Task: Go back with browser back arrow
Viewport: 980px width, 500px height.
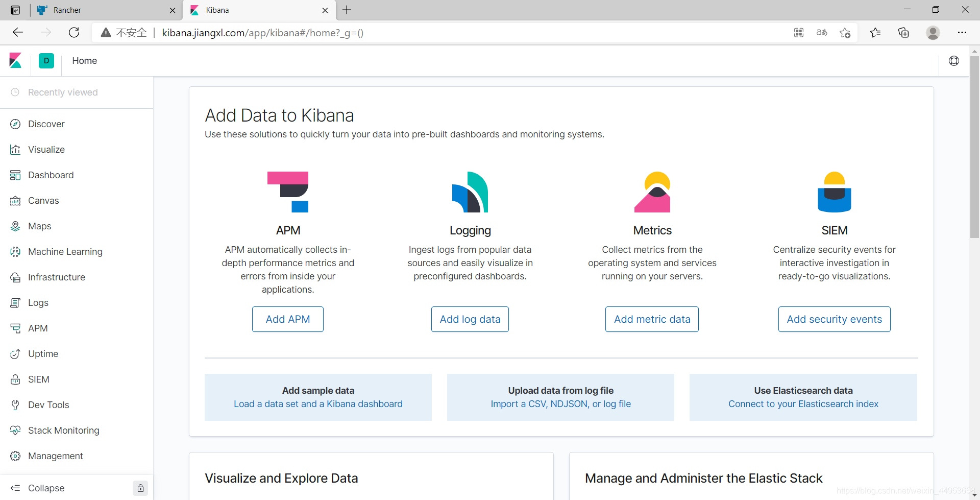Action: click(18, 33)
